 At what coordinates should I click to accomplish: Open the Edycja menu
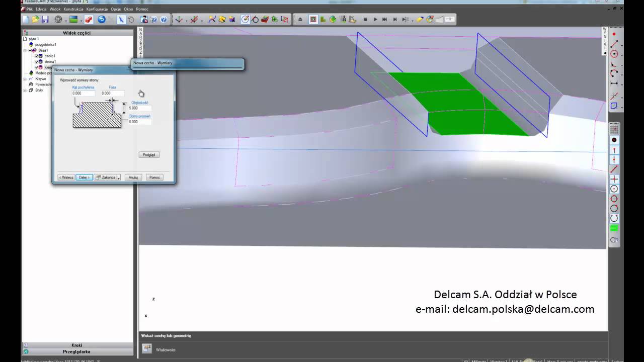[41, 9]
